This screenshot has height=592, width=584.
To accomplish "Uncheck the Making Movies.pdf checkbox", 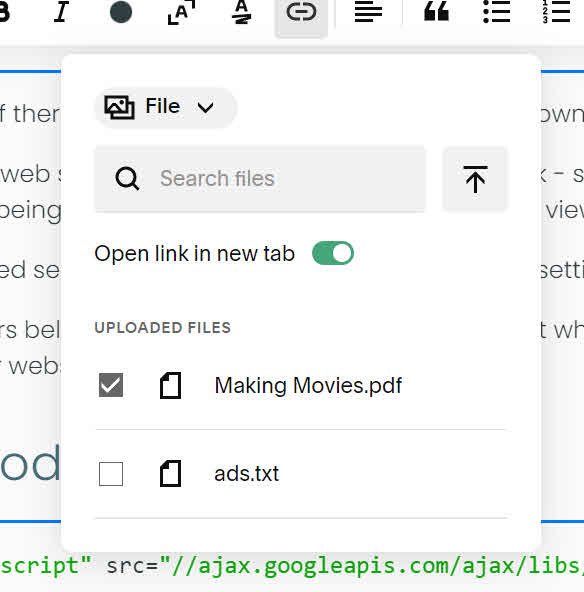I will [x=111, y=385].
